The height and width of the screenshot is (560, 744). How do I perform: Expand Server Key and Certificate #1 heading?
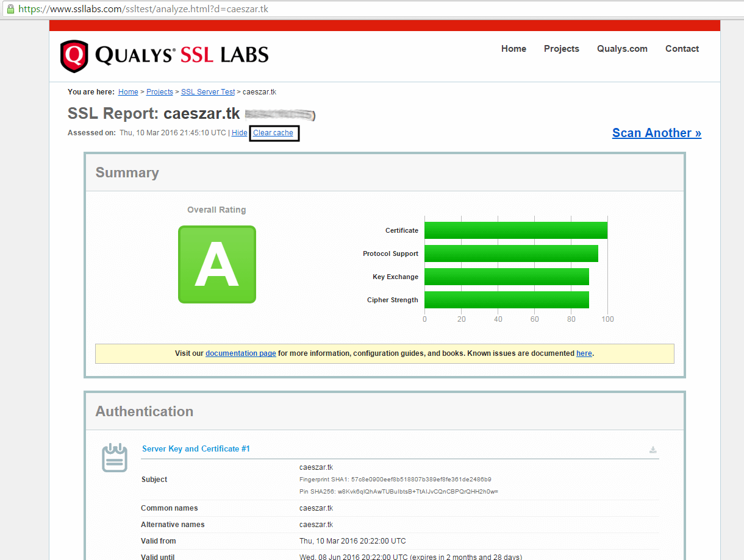click(196, 449)
